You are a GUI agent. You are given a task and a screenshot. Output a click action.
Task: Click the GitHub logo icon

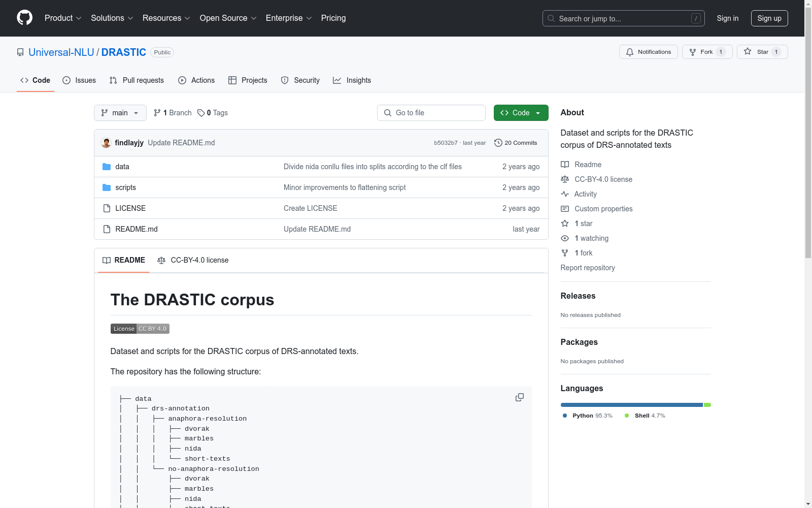click(x=24, y=18)
